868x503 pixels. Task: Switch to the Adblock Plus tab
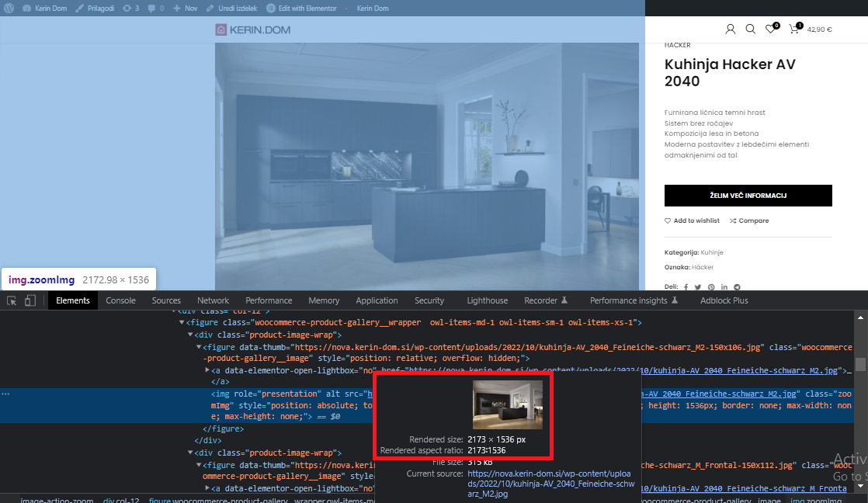(x=724, y=300)
